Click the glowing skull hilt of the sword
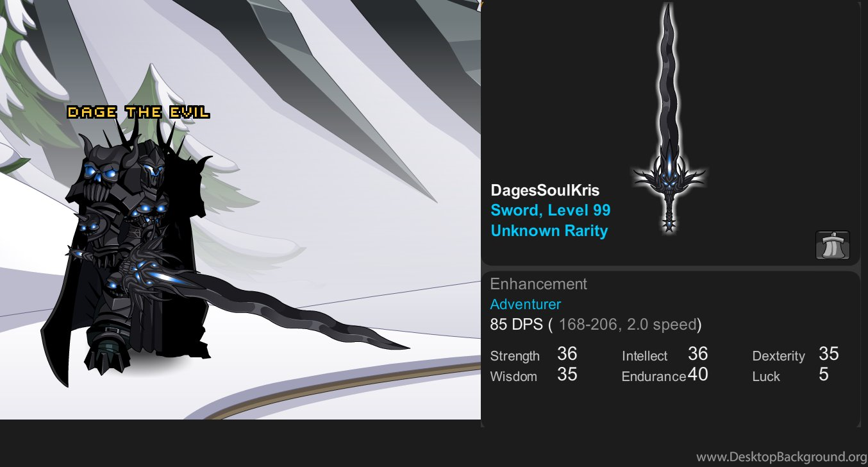Viewport: 868px width, 467px height. [669, 173]
